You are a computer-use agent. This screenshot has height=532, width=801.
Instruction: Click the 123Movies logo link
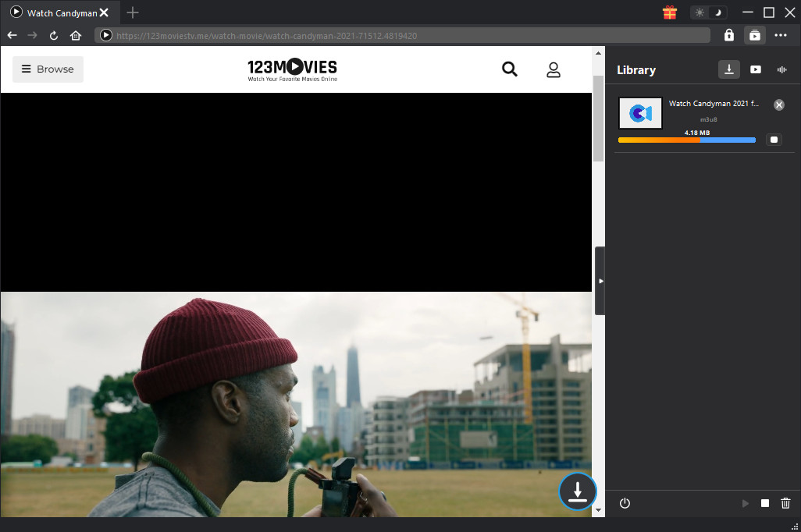(292, 69)
